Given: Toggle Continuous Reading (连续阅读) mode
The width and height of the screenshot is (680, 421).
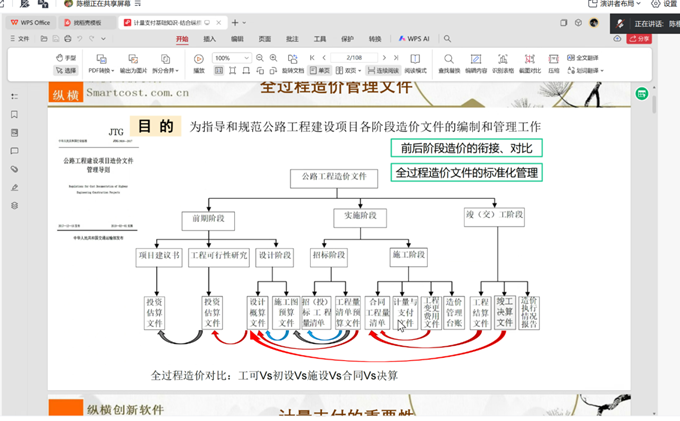Looking at the screenshot, I should 383,71.
